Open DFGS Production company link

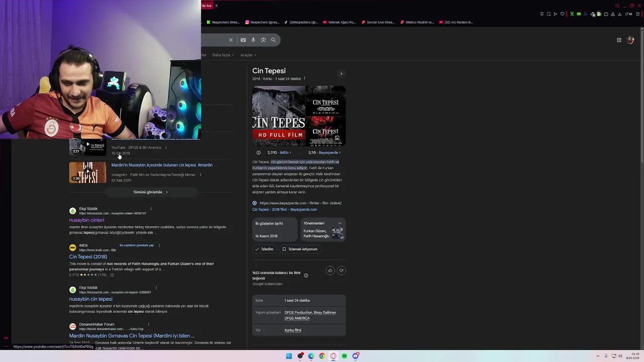[x=298, y=313]
